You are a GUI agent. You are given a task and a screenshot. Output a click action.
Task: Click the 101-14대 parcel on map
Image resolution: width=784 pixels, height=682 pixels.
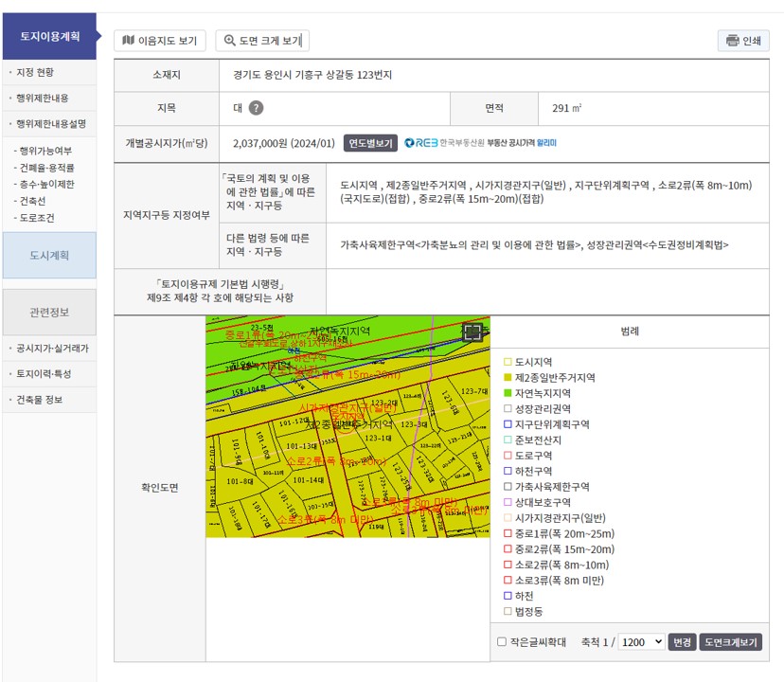(x=308, y=480)
